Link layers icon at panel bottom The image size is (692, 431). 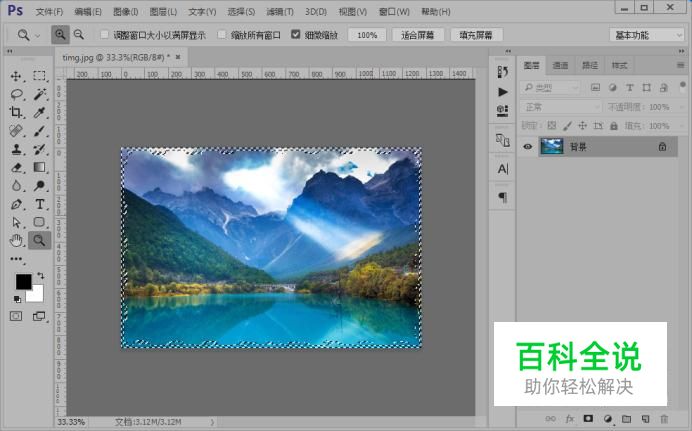[x=550, y=419]
